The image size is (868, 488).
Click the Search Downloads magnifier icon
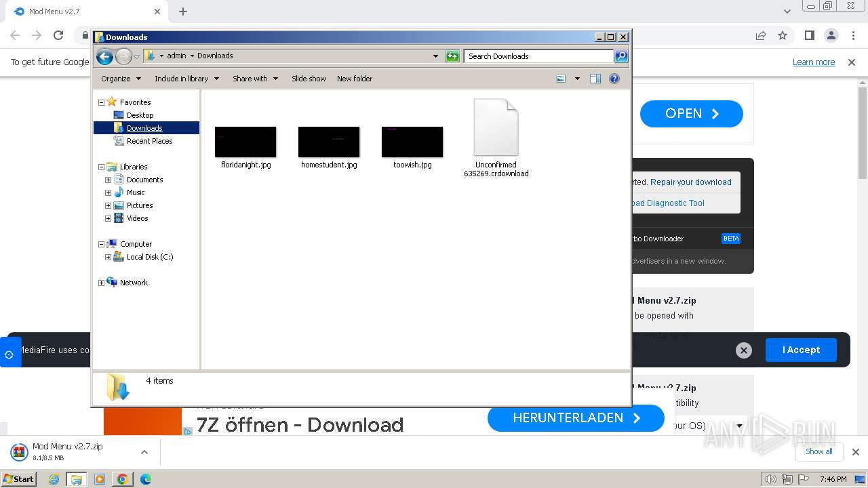pyautogui.click(x=621, y=56)
